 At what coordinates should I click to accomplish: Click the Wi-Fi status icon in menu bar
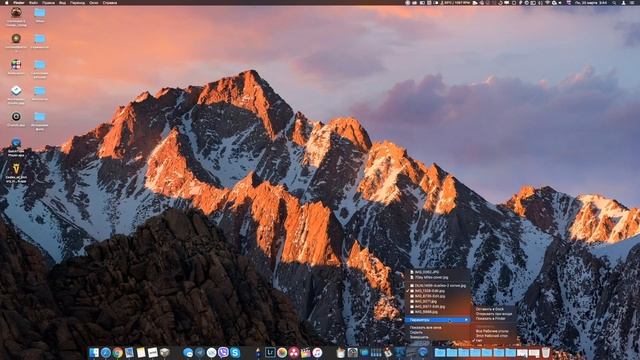tap(547, 2)
